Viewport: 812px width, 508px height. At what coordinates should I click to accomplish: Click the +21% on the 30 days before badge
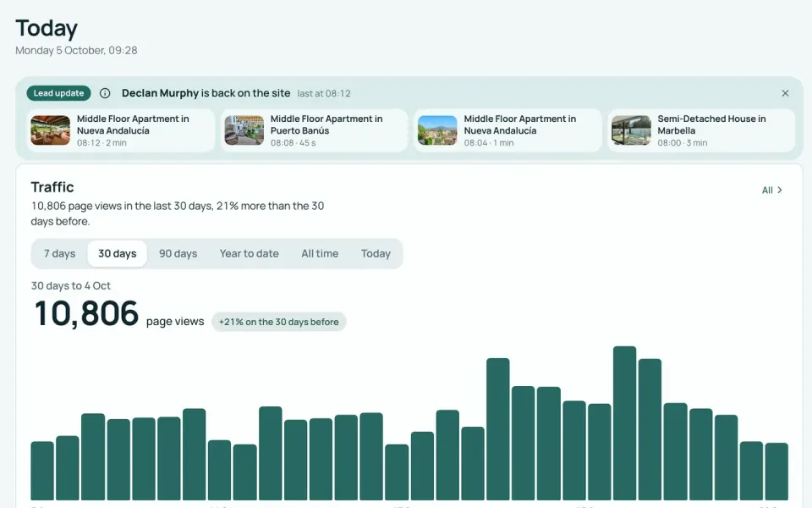click(x=278, y=322)
